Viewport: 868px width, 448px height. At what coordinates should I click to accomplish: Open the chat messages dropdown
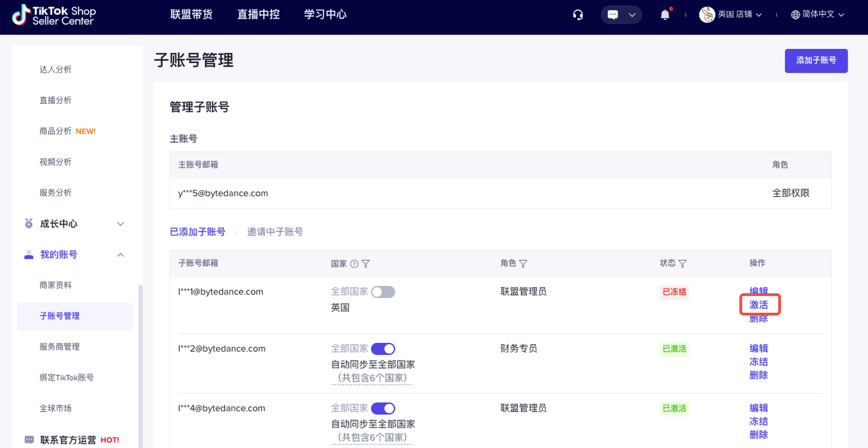[x=621, y=15]
